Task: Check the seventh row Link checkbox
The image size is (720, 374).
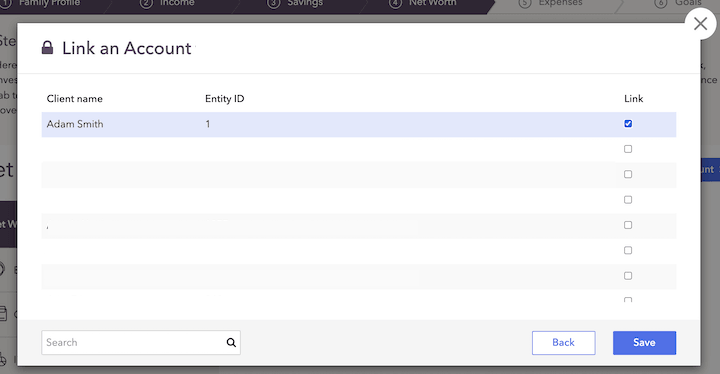Action: coord(628,276)
